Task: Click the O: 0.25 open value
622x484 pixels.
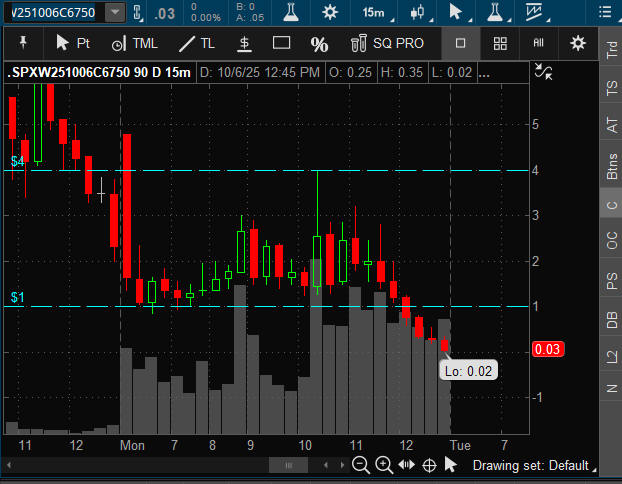Action: [350, 73]
